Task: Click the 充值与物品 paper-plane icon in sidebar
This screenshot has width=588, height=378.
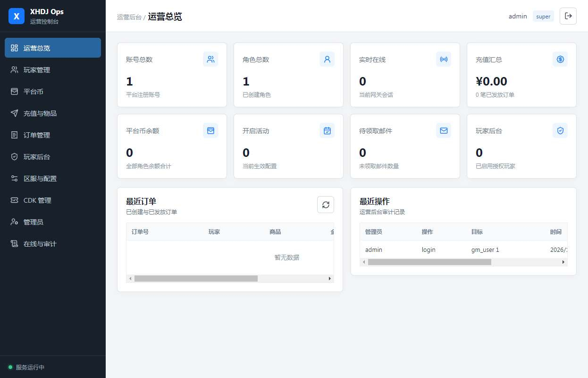Action: point(14,113)
